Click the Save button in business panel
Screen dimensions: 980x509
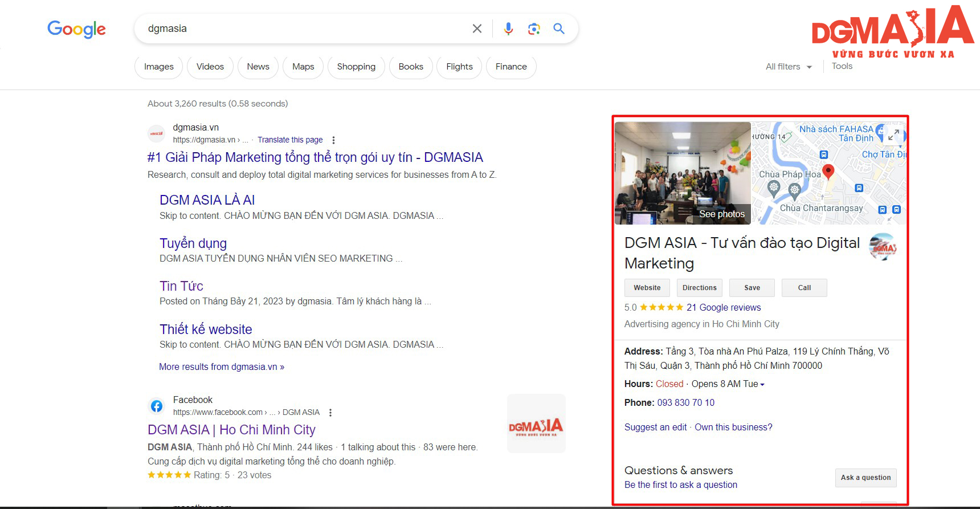(x=752, y=288)
